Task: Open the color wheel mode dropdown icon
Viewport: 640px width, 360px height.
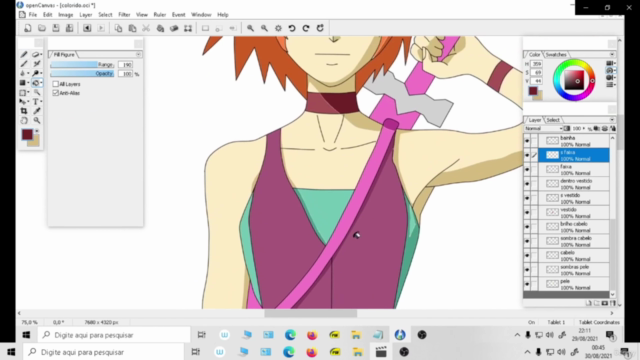Action: tap(611, 71)
